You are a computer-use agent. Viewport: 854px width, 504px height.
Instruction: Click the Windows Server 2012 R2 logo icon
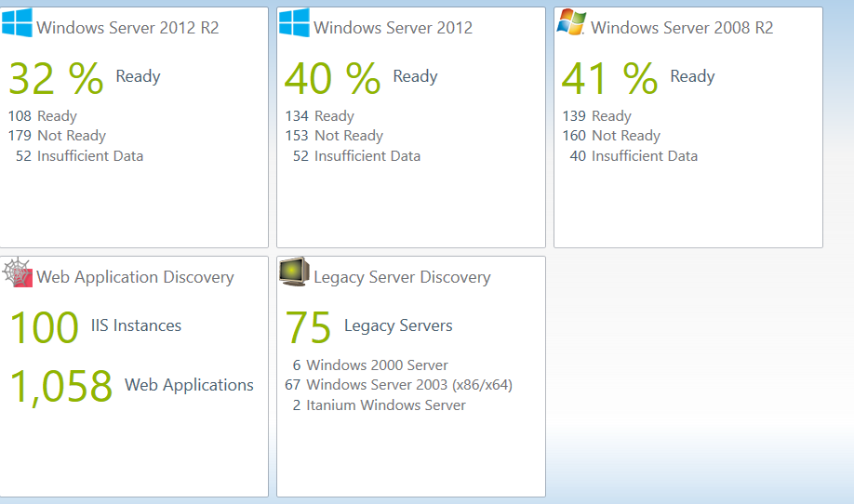(x=17, y=23)
